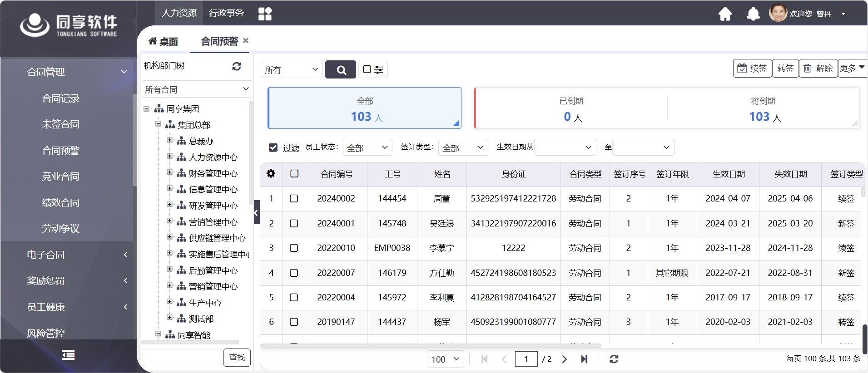Click the search magnifier button
The height and width of the screenshot is (373, 868).
pyautogui.click(x=341, y=69)
